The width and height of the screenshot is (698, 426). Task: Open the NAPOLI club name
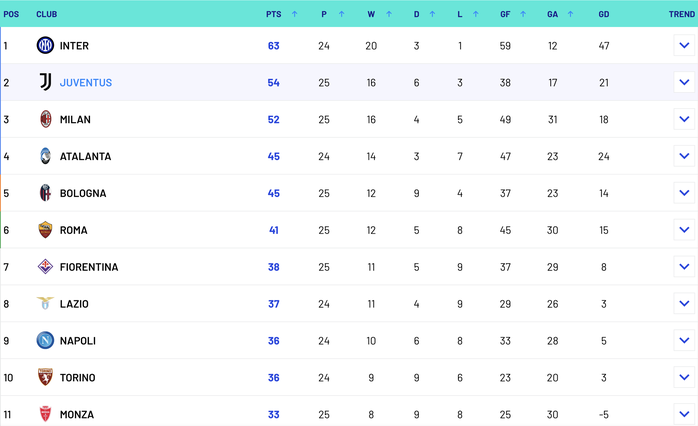[78, 341]
